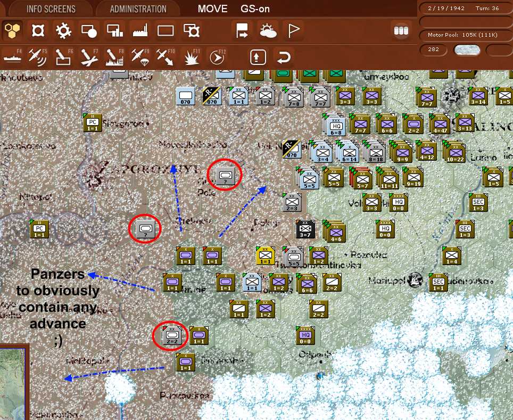Select the F8 bomb city mode
This screenshot has height=420, width=513.
114,57
